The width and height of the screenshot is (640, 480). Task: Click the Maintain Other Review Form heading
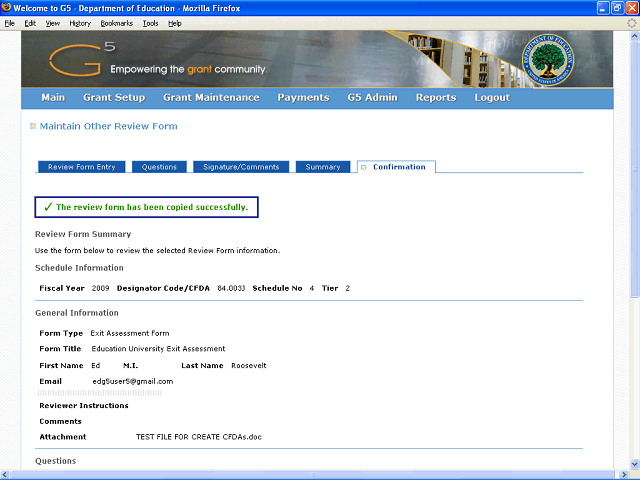(x=109, y=126)
